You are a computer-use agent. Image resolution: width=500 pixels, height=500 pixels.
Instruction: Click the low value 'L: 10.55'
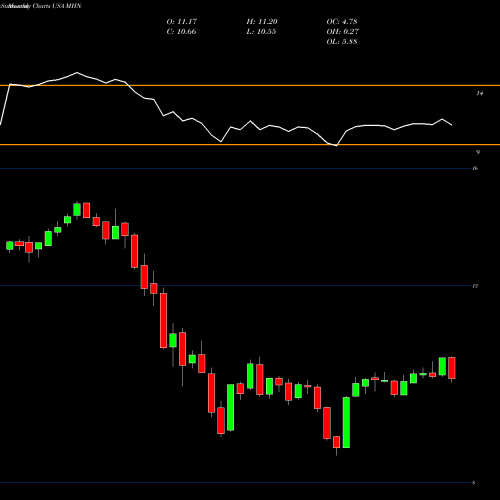click(261, 32)
